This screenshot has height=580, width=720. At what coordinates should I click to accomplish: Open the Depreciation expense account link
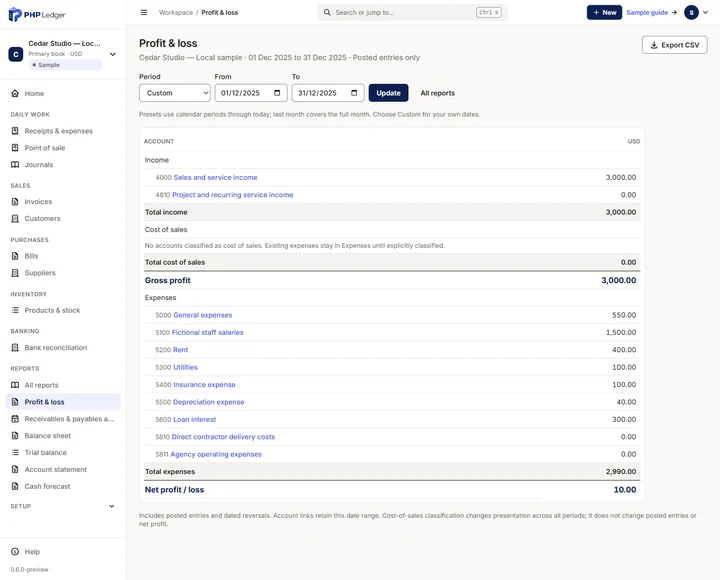click(x=208, y=402)
